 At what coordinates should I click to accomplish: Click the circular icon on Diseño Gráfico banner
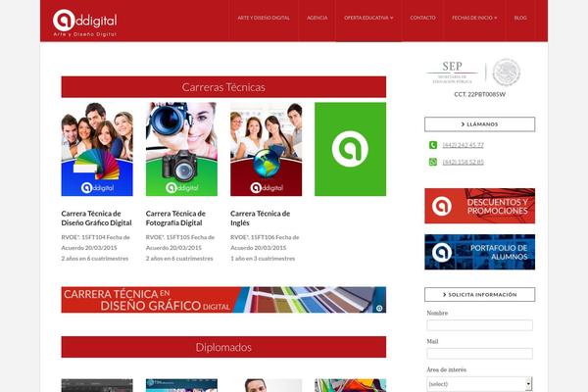tap(379, 308)
